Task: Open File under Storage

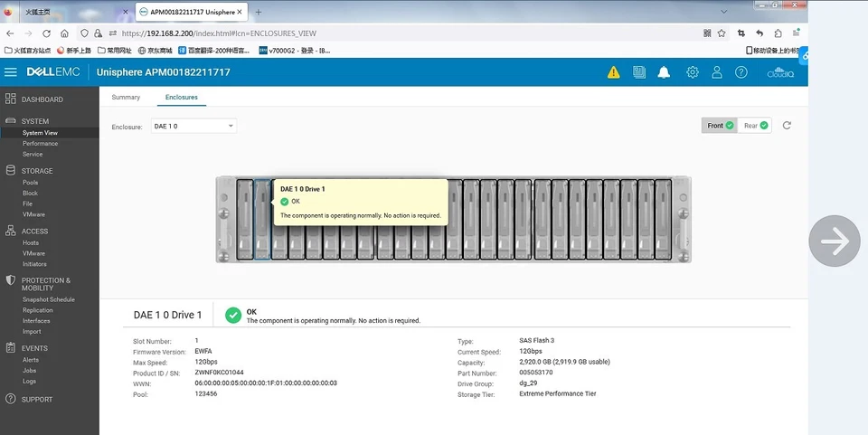Action: pyautogui.click(x=27, y=203)
